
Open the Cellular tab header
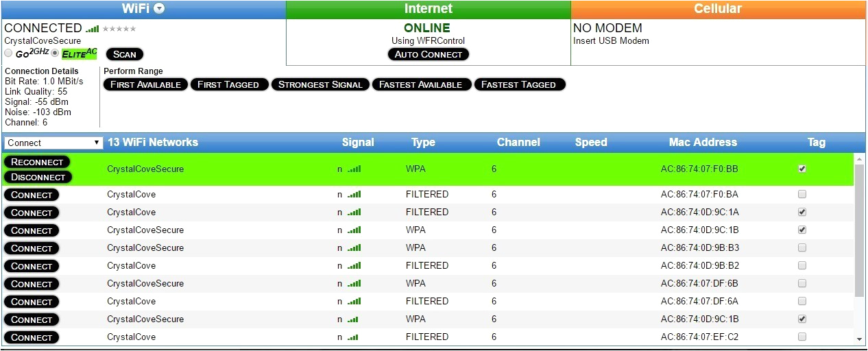tap(717, 9)
